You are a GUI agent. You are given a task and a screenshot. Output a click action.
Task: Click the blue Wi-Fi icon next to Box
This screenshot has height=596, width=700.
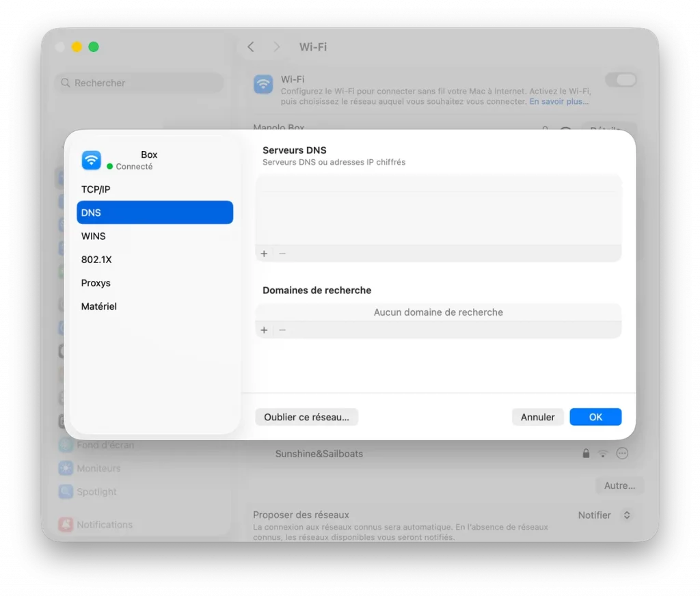(91, 160)
